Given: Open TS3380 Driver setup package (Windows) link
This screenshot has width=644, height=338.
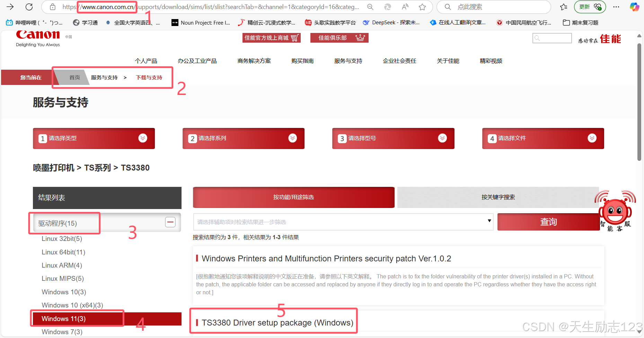Looking at the screenshot, I should click(277, 323).
